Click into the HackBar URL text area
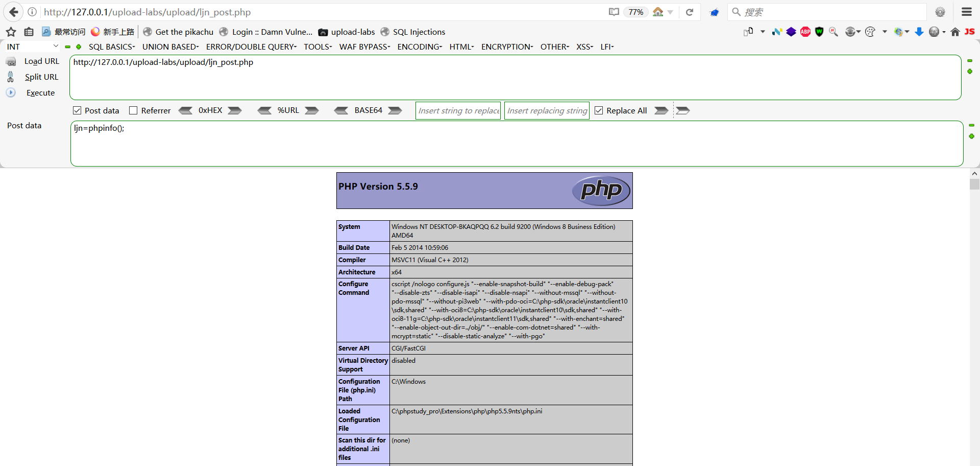The image size is (980, 466). click(516, 77)
